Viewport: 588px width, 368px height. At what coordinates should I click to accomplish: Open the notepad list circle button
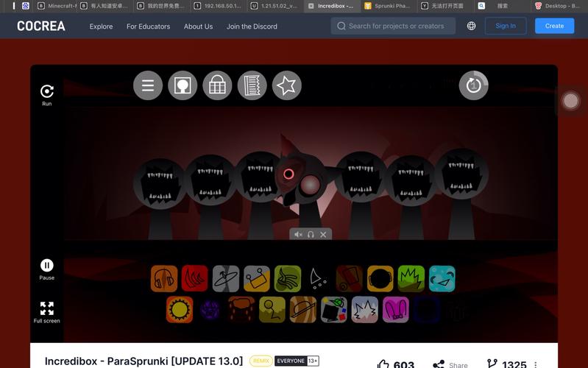click(x=252, y=85)
